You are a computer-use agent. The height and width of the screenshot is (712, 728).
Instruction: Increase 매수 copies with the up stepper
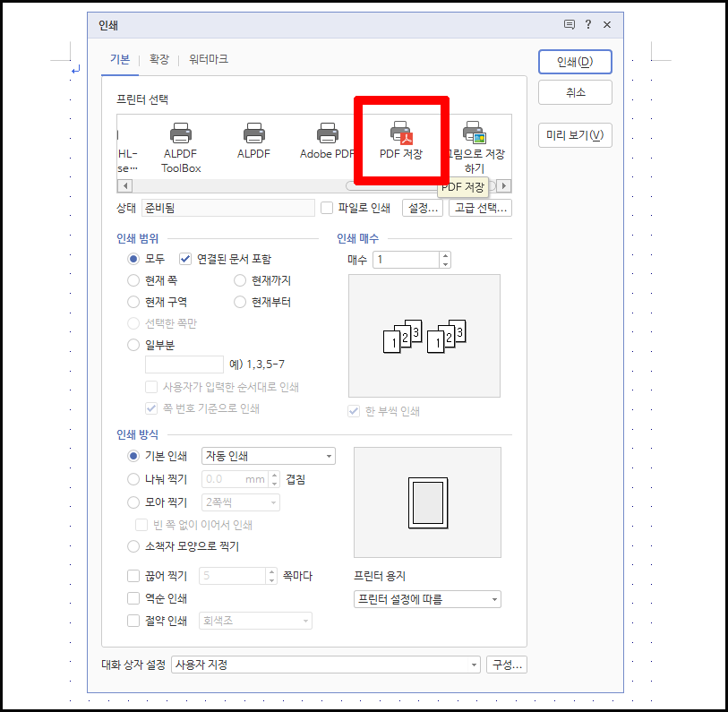click(x=445, y=255)
